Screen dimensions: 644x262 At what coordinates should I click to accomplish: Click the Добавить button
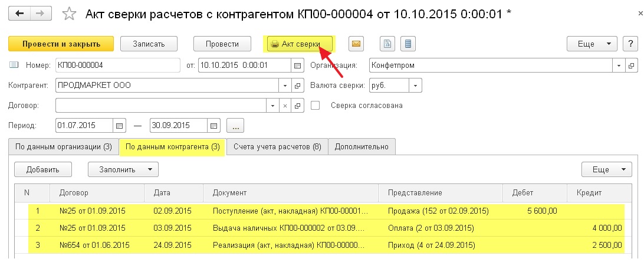[43, 169]
